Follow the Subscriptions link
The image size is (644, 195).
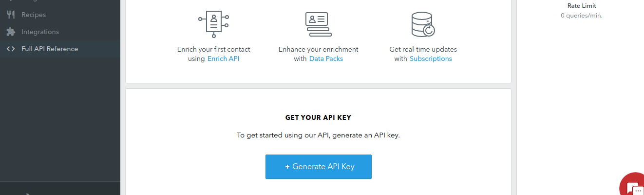tap(431, 58)
